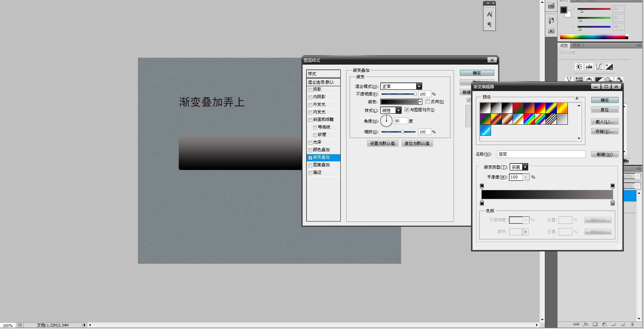Open the Character panel icon
The width and height of the screenshot is (644, 329).
tap(489, 14)
